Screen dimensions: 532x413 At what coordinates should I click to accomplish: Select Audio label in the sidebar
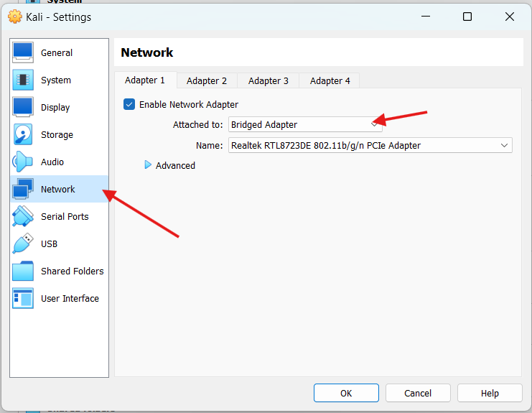pos(52,162)
